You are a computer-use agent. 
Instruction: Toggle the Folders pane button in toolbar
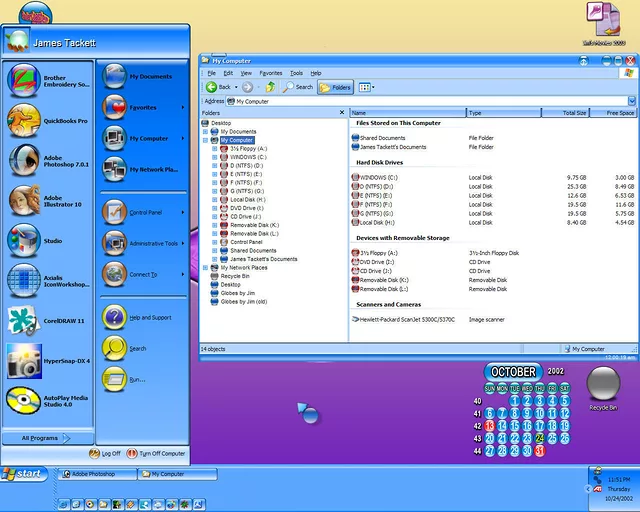click(334, 87)
